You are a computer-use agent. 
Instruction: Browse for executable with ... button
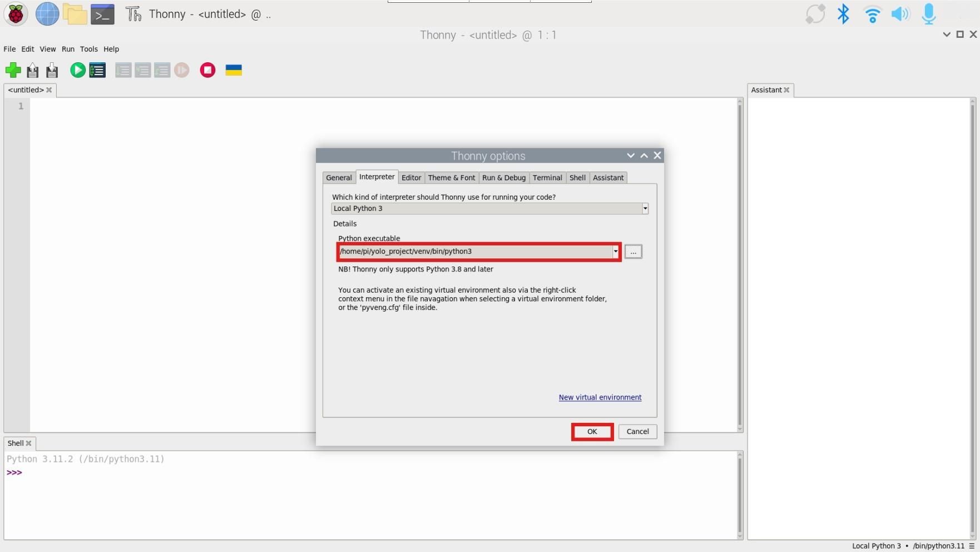coord(633,252)
